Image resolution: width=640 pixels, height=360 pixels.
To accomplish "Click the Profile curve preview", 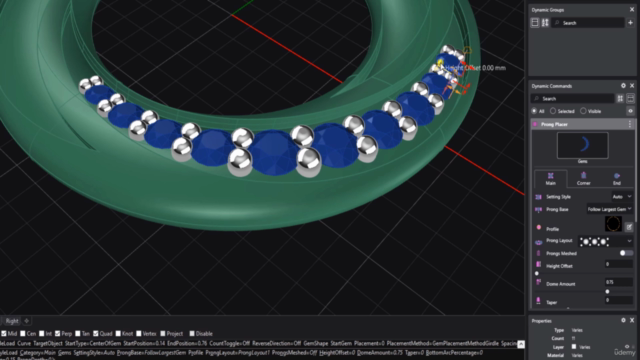I will (x=613, y=224).
